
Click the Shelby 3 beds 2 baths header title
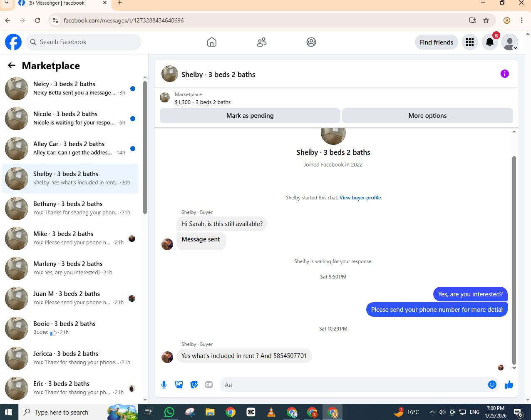point(218,75)
